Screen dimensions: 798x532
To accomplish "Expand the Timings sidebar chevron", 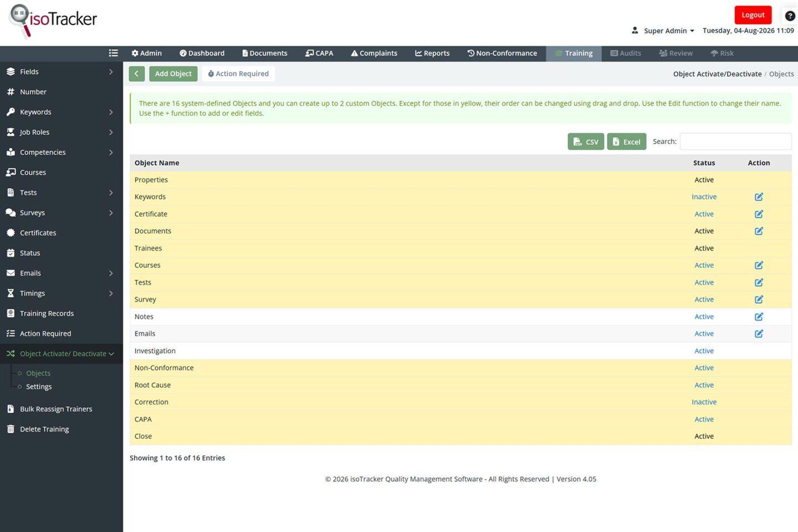I will point(111,293).
